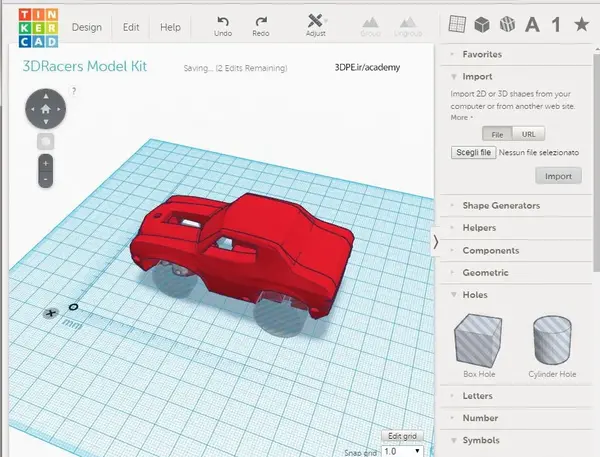Click the 3DPE.ir/academy text

[367, 67]
